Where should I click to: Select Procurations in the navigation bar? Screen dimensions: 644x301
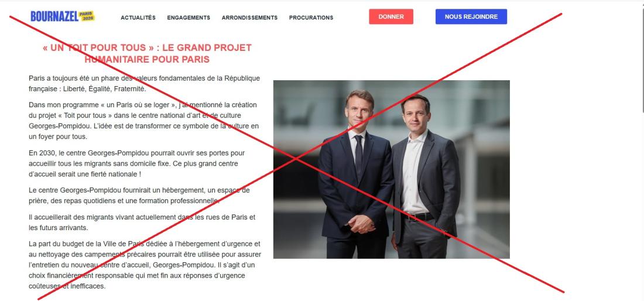tap(311, 18)
